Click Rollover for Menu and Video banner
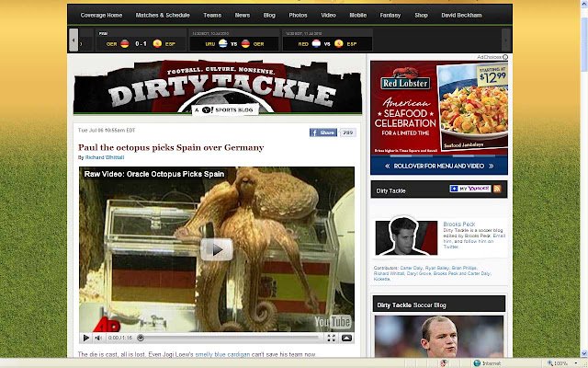The height and width of the screenshot is (368, 588). tap(439, 166)
